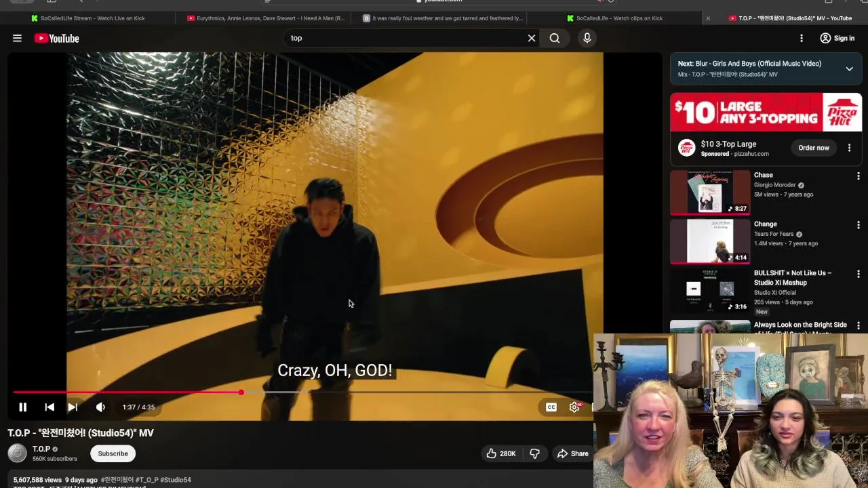This screenshot has height=488, width=868.
Task: Click the video title text
Action: click(x=81, y=432)
